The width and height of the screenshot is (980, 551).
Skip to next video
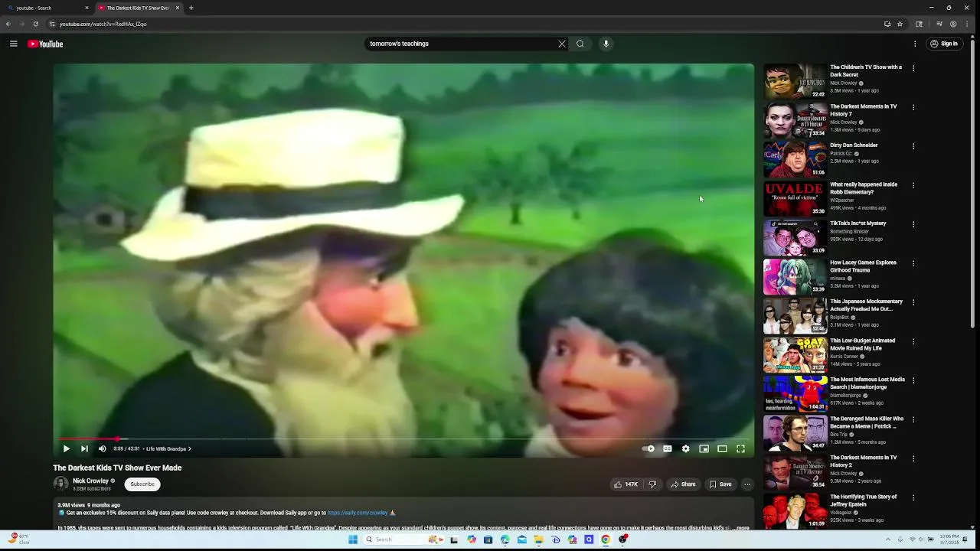[x=84, y=448]
